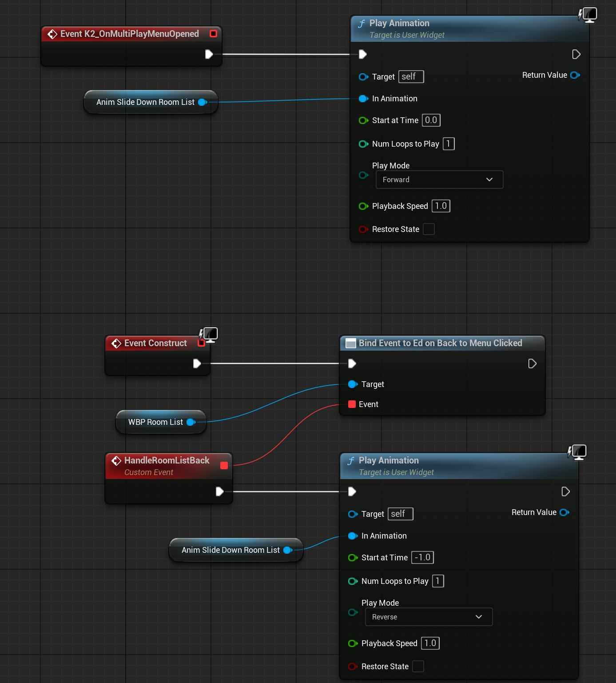The image size is (616, 683).
Task: Click the monitor icon on Event Construct node
Action: pyautogui.click(x=209, y=335)
